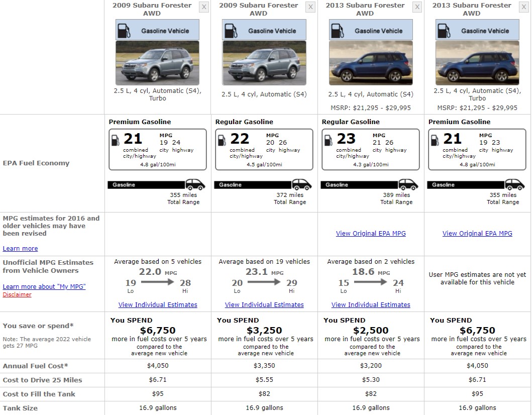Select the $5.55 cost to drive 25 miles

pyautogui.click(x=264, y=380)
